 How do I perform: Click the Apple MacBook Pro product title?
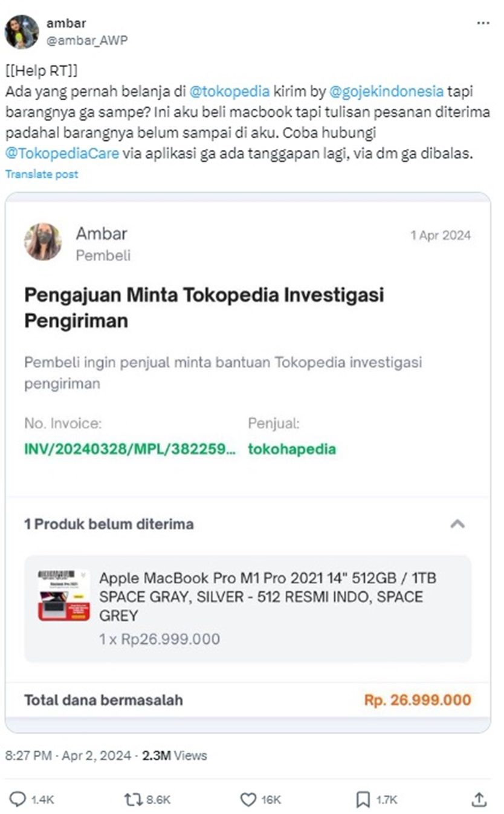pos(267,596)
